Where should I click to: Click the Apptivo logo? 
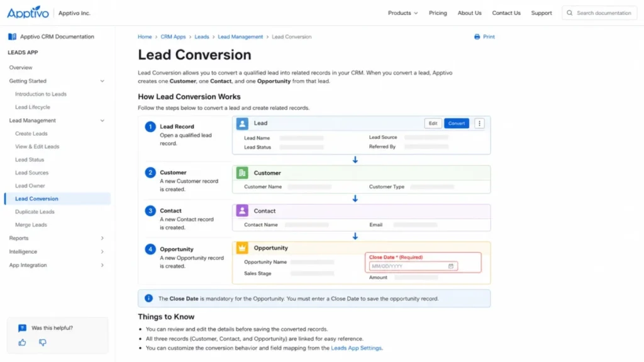[28, 13]
